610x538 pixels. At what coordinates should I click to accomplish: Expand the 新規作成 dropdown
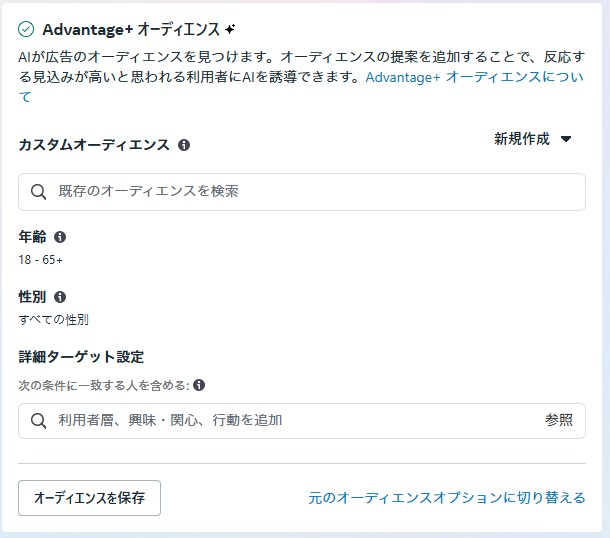click(532, 140)
